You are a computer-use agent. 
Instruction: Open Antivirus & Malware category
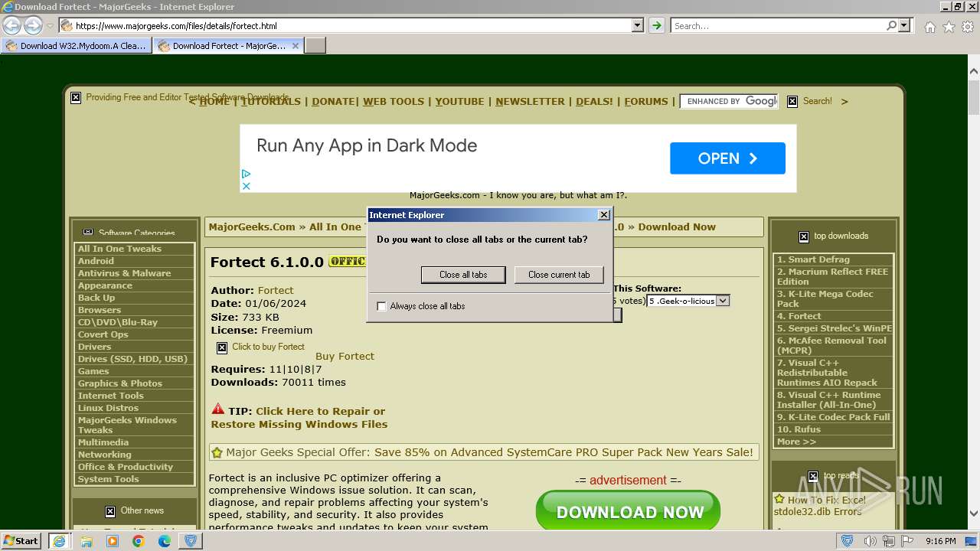[124, 273]
